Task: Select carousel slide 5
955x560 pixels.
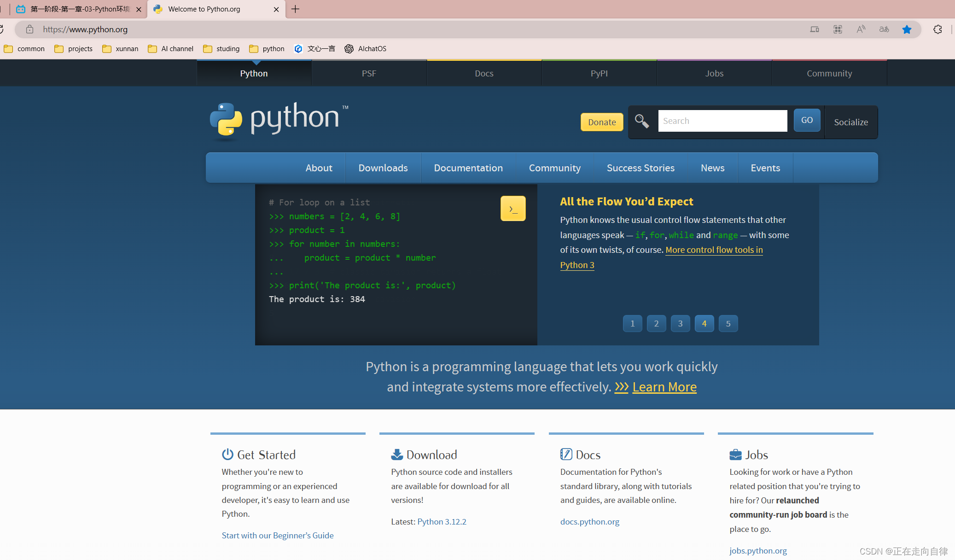Action: pyautogui.click(x=728, y=324)
